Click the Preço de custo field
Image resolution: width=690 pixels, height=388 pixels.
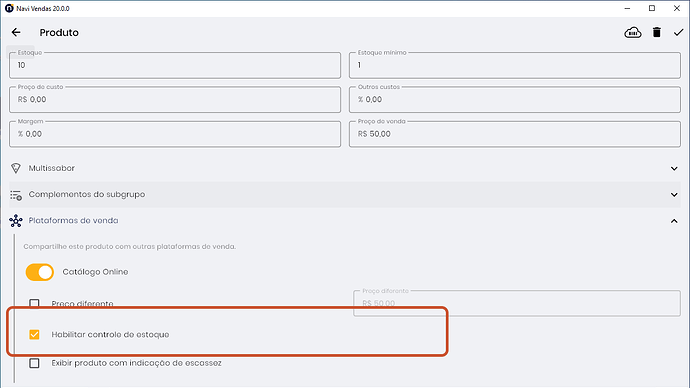tap(175, 99)
